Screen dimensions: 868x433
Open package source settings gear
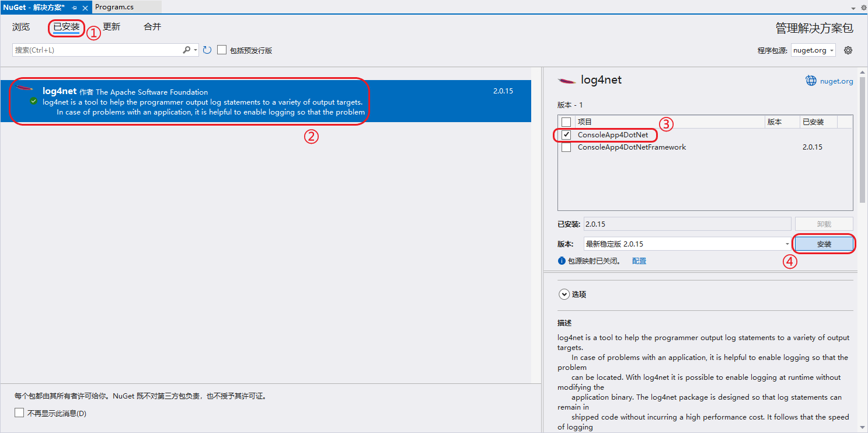click(848, 50)
